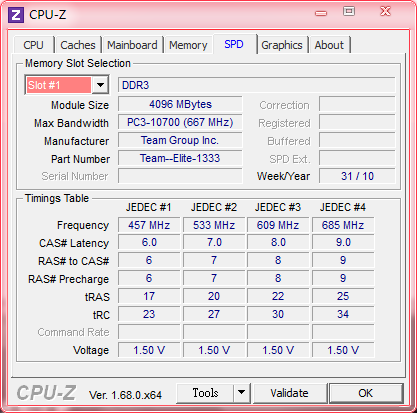The width and height of the screenshot is (417, 413).
Task: Switch to the CPU tab
Action: click(x=33, y=45)
